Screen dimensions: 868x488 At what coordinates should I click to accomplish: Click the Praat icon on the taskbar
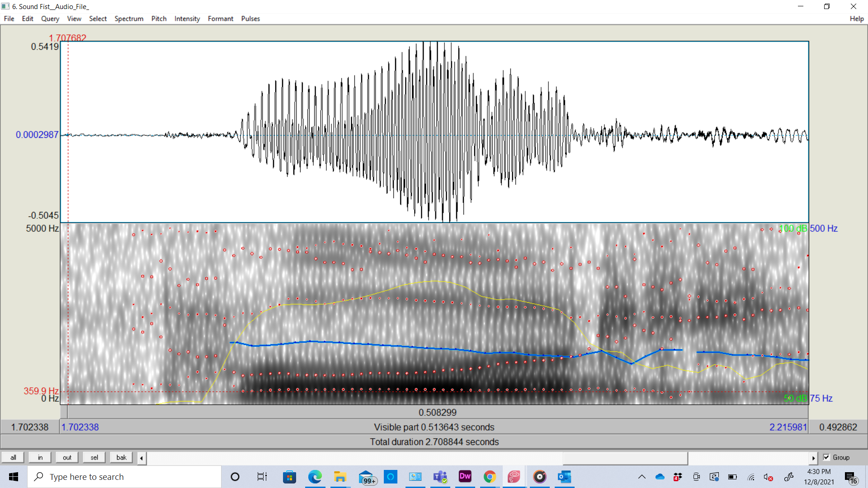[x=514, y=477]
